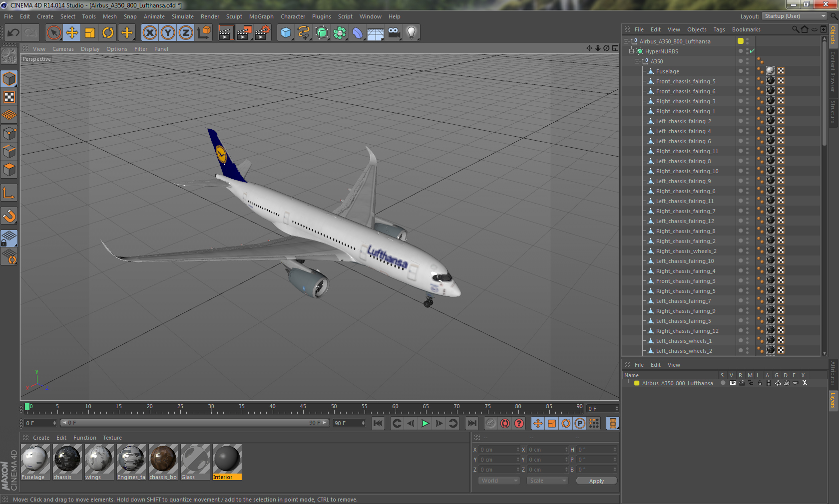
Task: Collapse the A350 null object node
Action: (x=637, y=61)
